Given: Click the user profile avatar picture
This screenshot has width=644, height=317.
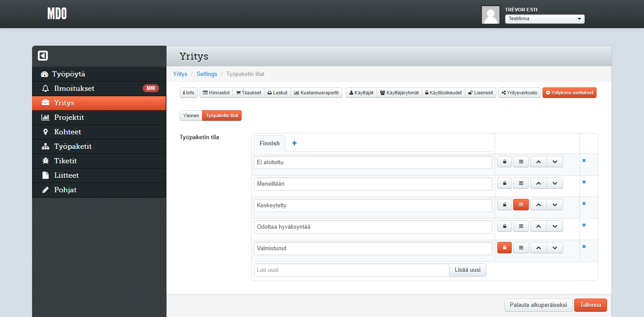Looking at the screenshot, I should click(491, 15).
